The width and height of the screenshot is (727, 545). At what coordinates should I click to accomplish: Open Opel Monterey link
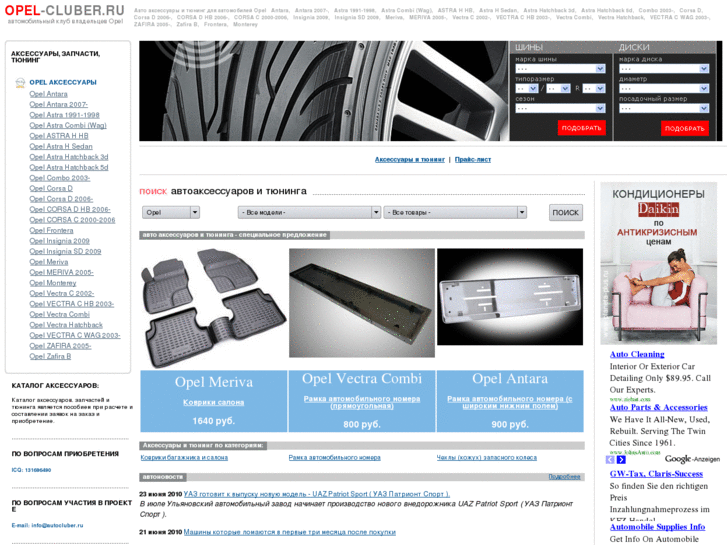[53, 283]
